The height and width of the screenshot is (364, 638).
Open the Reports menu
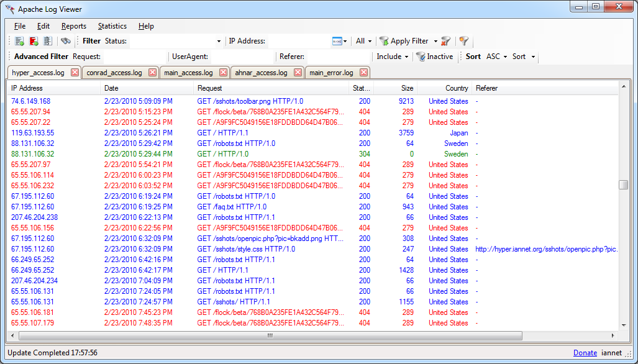73,26
